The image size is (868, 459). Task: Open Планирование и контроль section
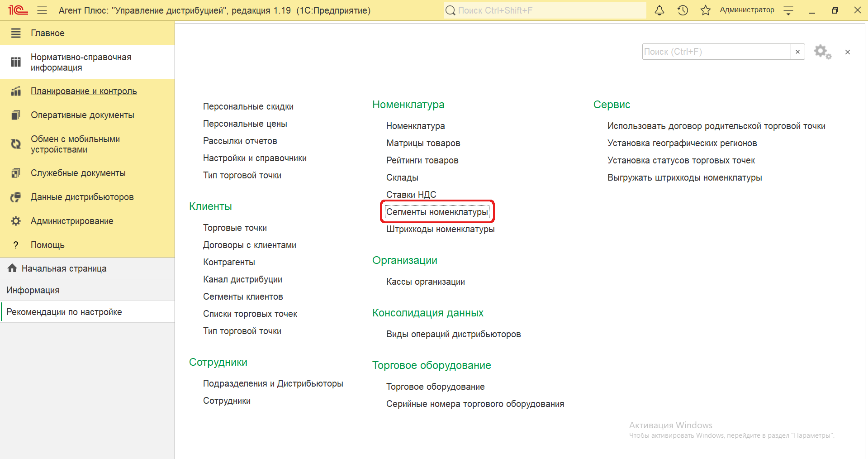87,91
